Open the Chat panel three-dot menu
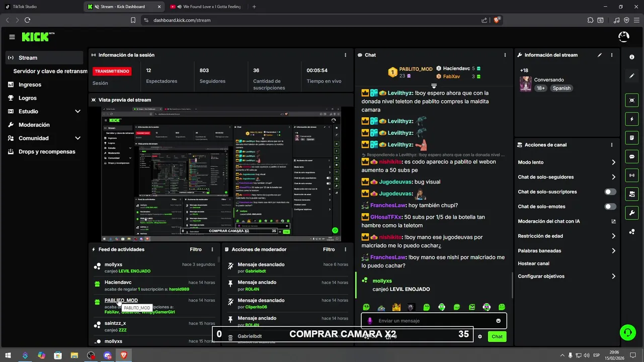644x362 pixels. pos(505,55)
